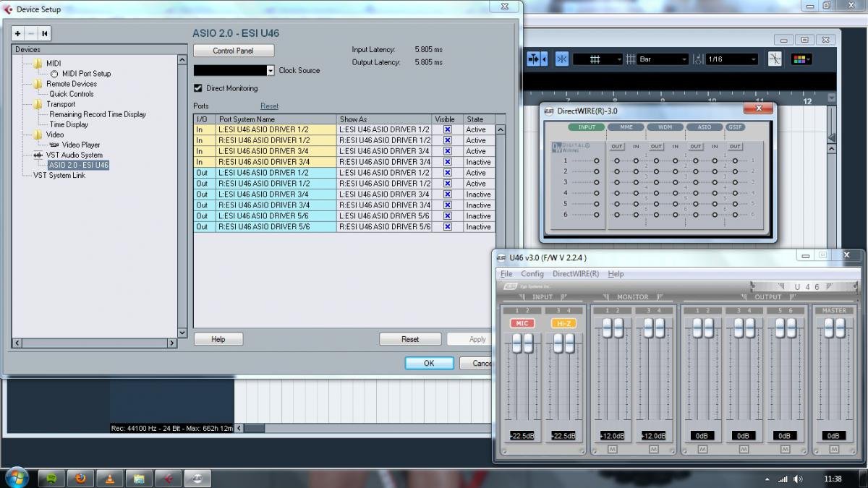Click the left MASTER fader handle
The height and width of the screenshot is (488, 868).
point(828,328)
